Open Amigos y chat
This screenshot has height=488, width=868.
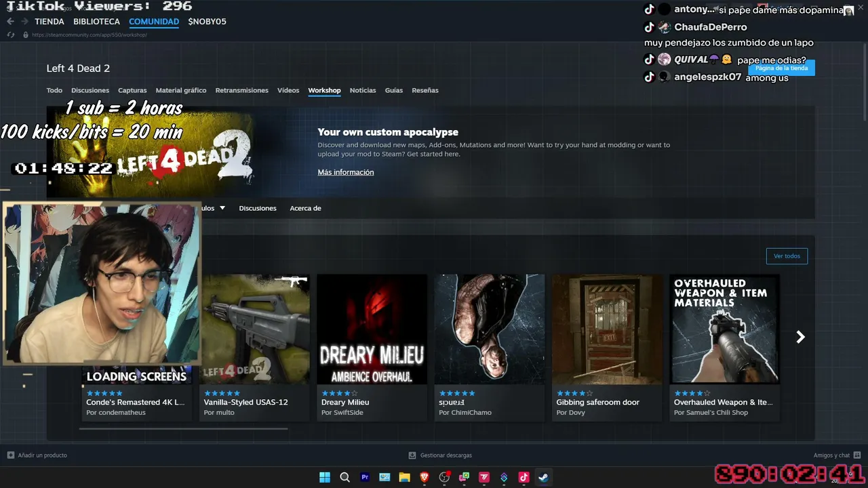[831, 455]
